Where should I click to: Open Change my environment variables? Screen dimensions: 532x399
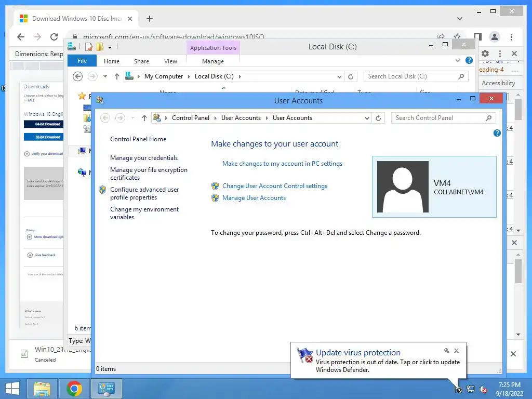click(144, 213)
